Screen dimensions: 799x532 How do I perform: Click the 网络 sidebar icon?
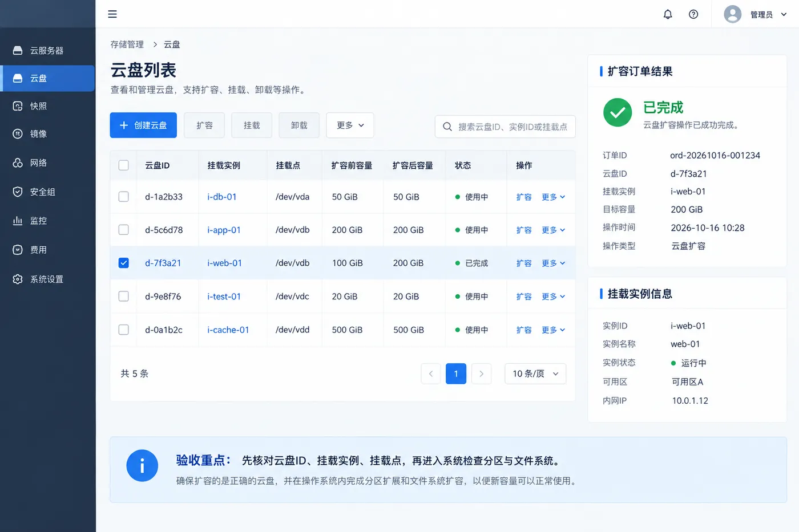click(18, 163)
